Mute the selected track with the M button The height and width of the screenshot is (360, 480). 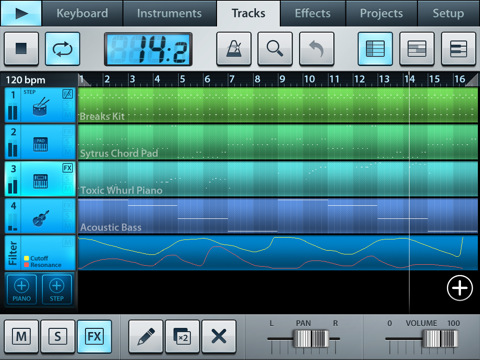point(21,336)
